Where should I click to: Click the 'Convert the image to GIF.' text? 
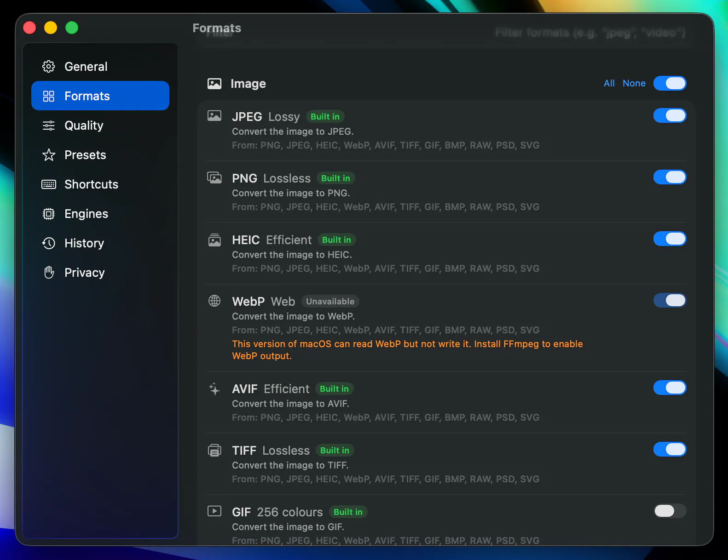(288, 527)
